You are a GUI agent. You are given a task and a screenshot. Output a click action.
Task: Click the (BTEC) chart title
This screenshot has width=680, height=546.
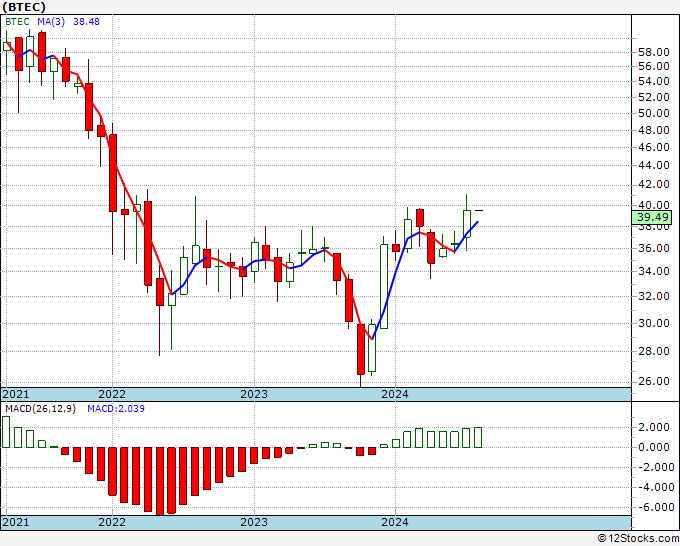[x=23, y=7]
